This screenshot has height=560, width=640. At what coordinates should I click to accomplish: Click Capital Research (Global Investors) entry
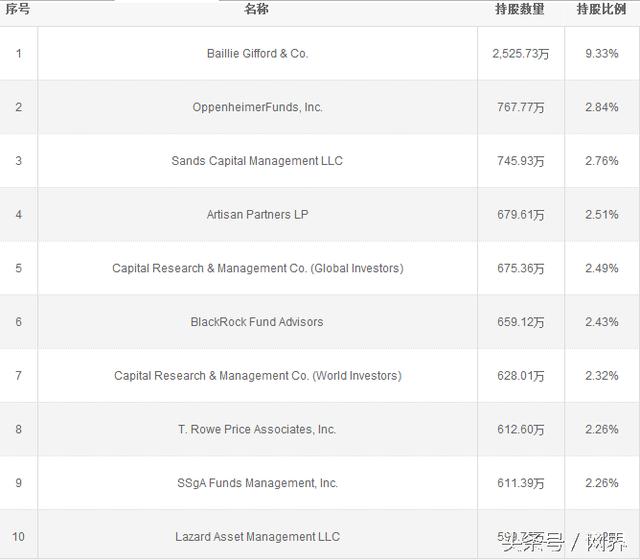(x=257, y=268)
